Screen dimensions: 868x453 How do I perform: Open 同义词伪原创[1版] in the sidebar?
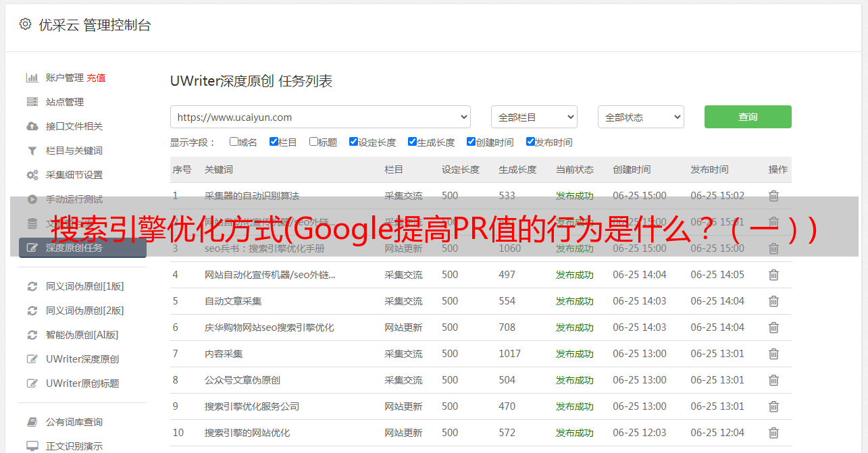(x=85, y=286)
